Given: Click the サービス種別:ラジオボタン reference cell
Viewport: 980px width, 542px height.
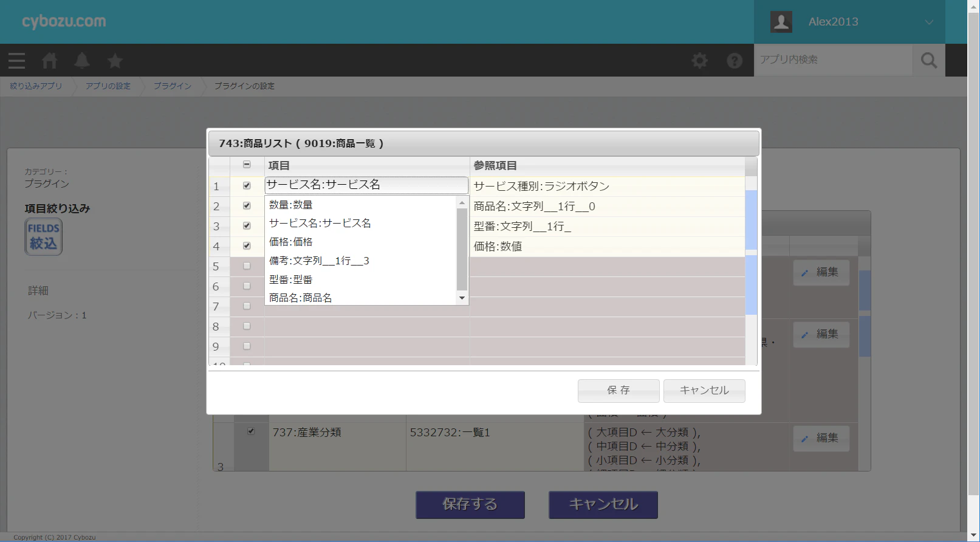Looking at the screenshot, I should pyautogui.click(x=608, y=187).
